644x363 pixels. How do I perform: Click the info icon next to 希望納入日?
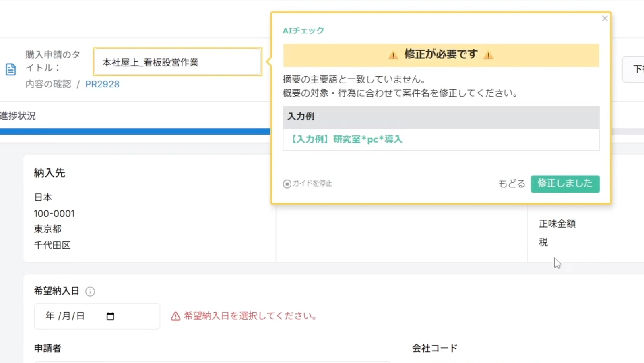click(x=90, y=291)
